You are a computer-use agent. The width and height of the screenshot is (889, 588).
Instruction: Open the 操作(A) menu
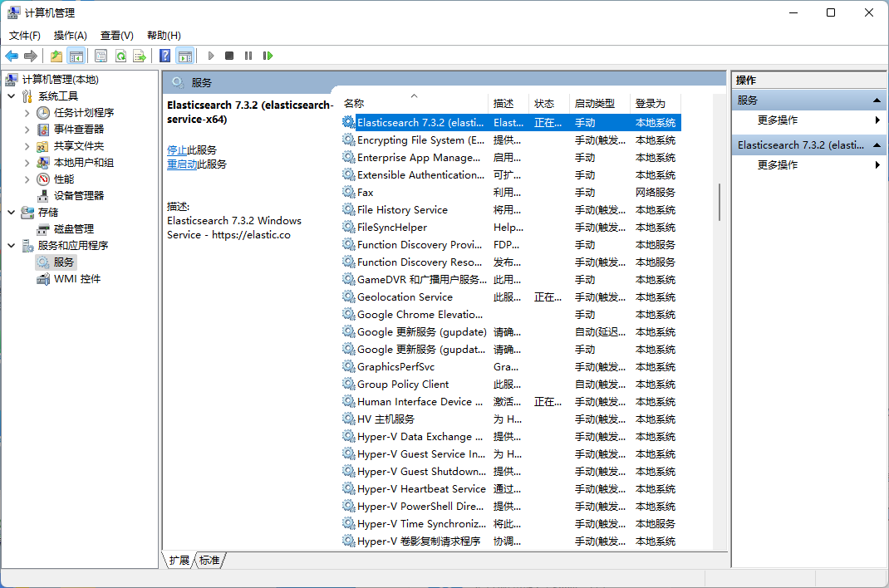pyautogui.click(x=71, y=35)
